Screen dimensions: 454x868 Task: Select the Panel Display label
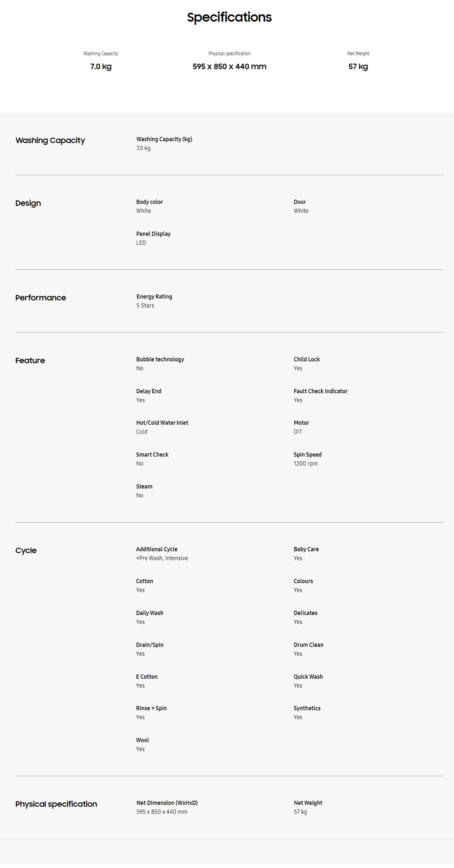[x=153, y=234]
